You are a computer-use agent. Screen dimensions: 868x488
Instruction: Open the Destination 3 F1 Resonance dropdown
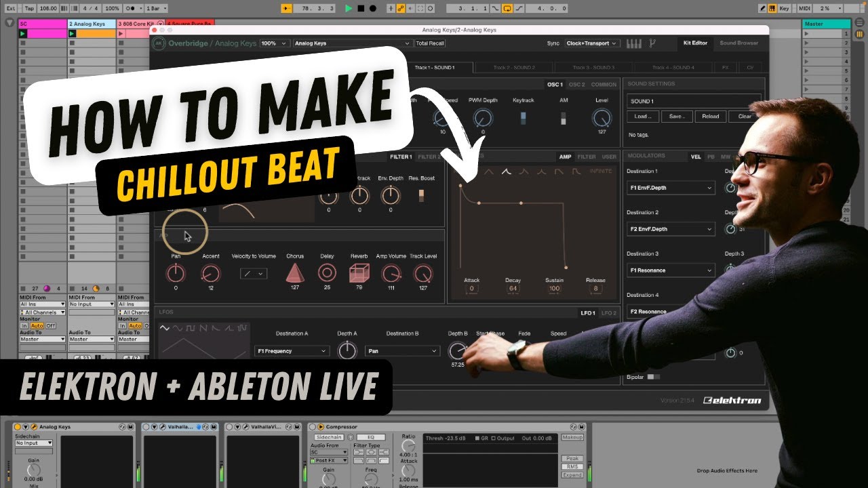(x=671, y=270)
